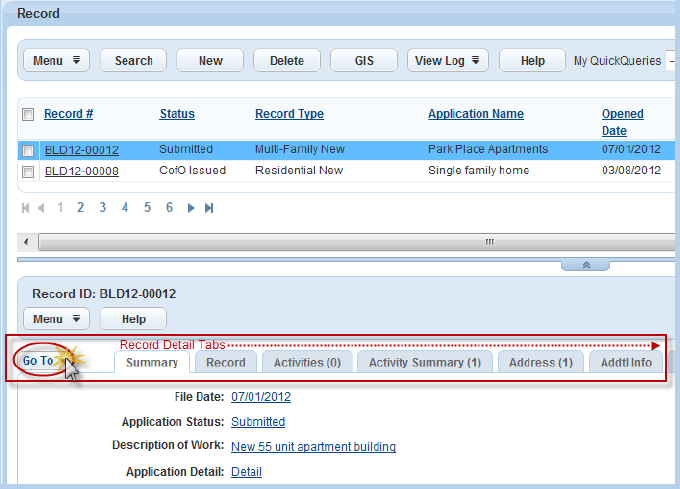This screenshot has height=489, width=680.
Task: Expand View Log dropdown
Action: (x=448, y=60)
